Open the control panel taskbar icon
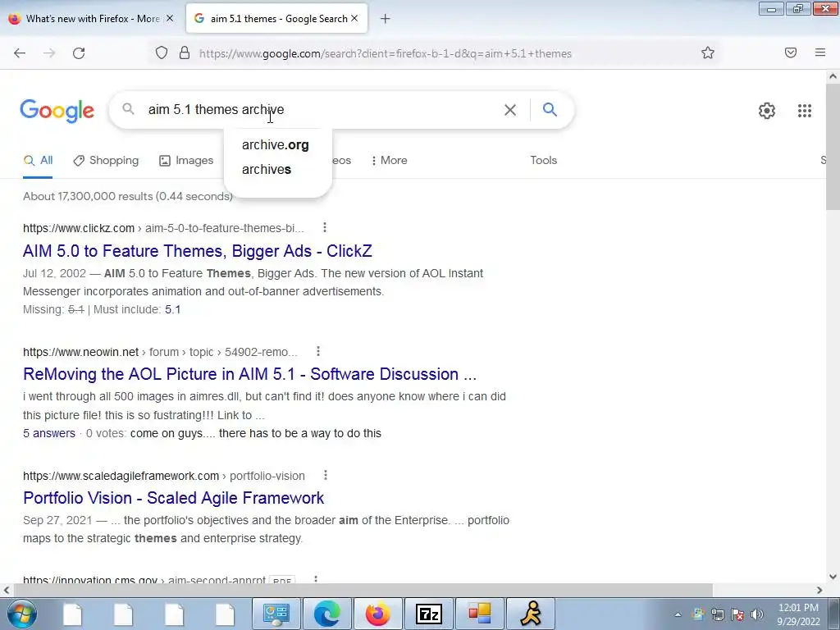The width and height of the screenshot is (840, 630). point(276,614)
